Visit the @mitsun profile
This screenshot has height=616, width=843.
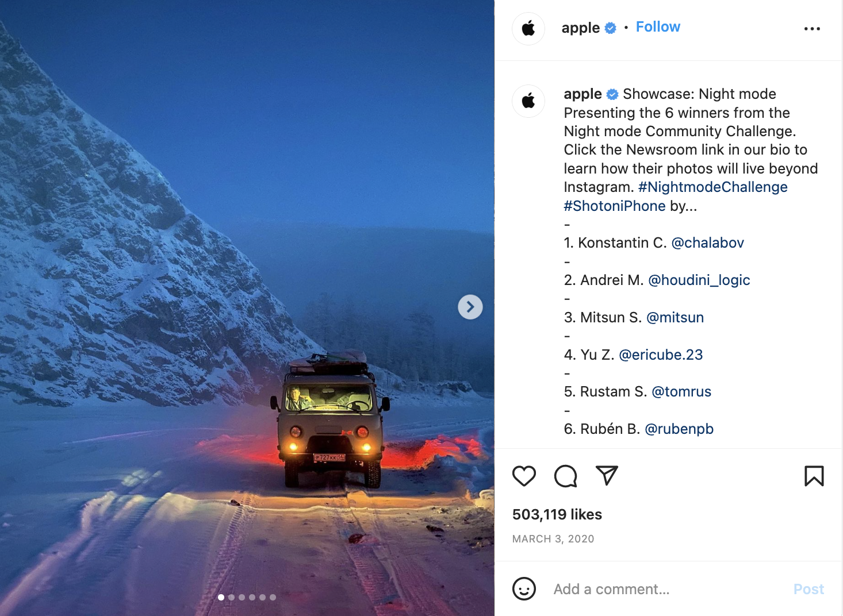675,317
